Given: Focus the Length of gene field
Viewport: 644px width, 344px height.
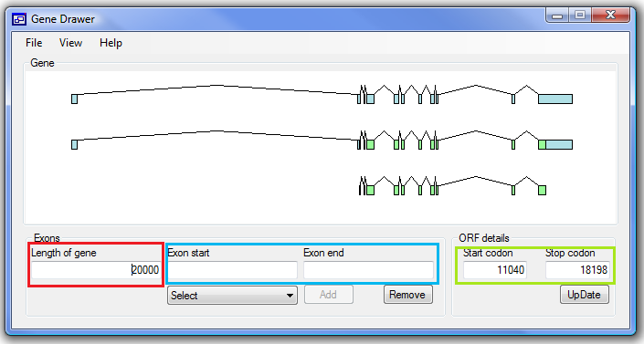Looking at the screenshot, I should [96, 270].
